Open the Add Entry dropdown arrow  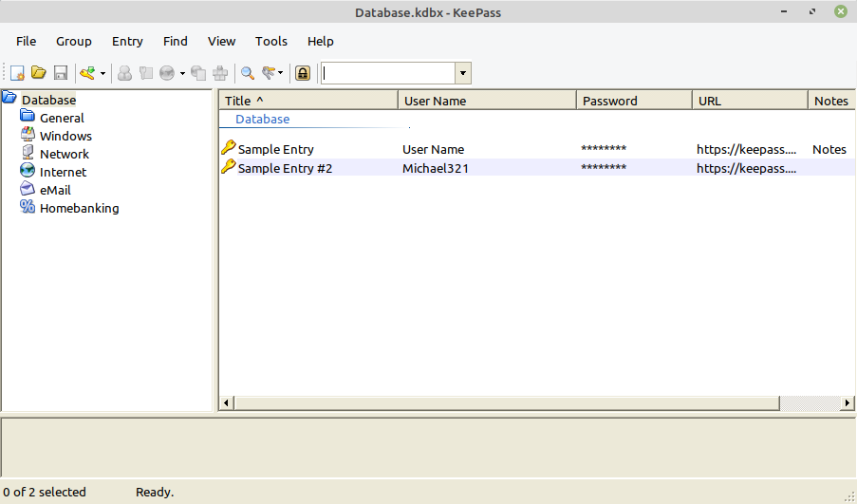102,73
